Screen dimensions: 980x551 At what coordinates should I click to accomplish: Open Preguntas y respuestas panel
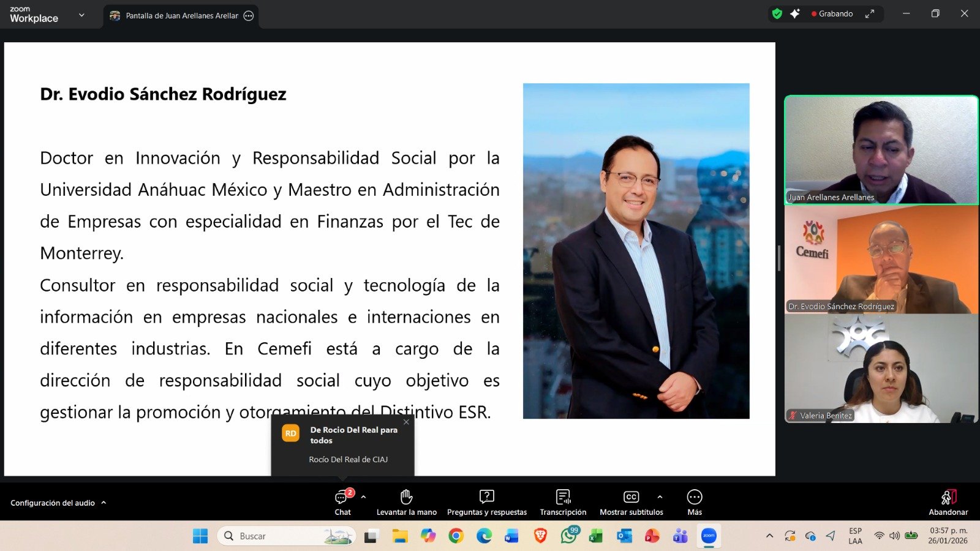pos(486,502)
